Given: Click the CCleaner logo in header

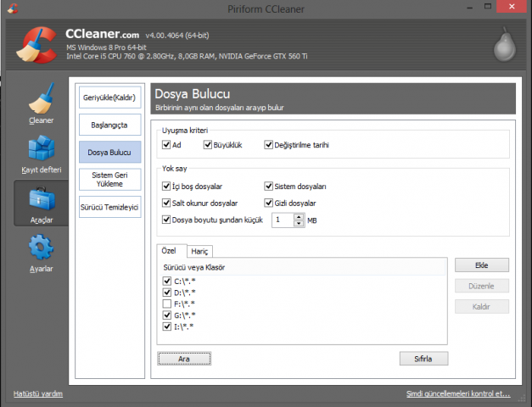Looking at the screenshot, I should tap(36, 45).
